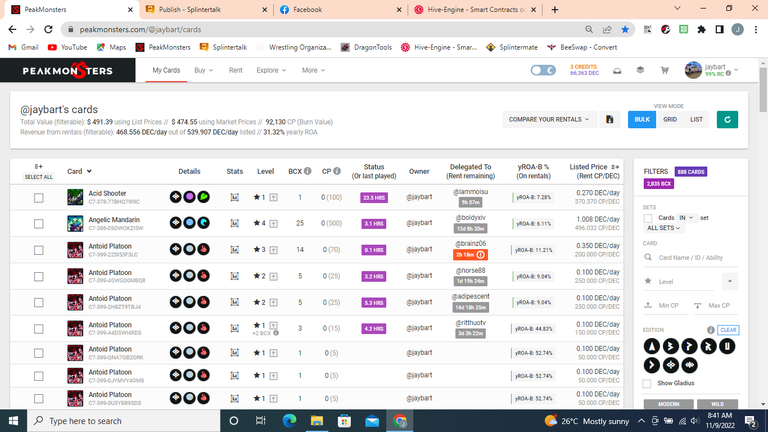Click the Edition info icon
The width and height of the screenshot is (768, 432).
click(711, 330)
